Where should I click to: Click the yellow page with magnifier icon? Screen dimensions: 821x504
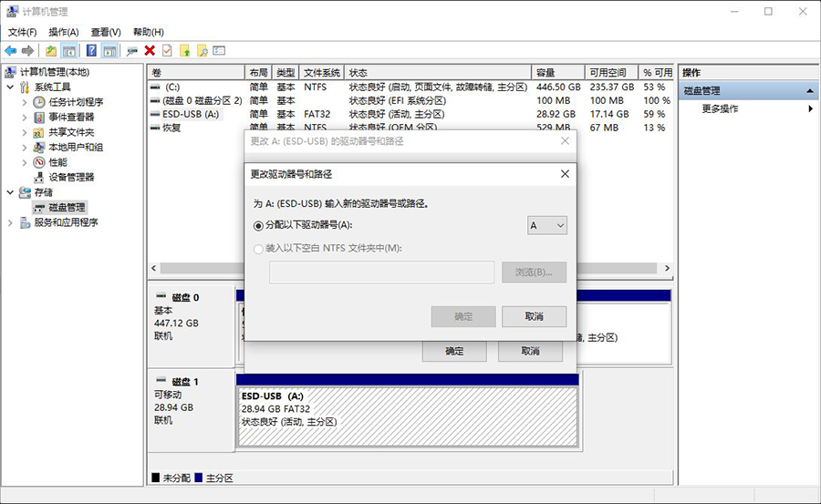click(203, 51)
